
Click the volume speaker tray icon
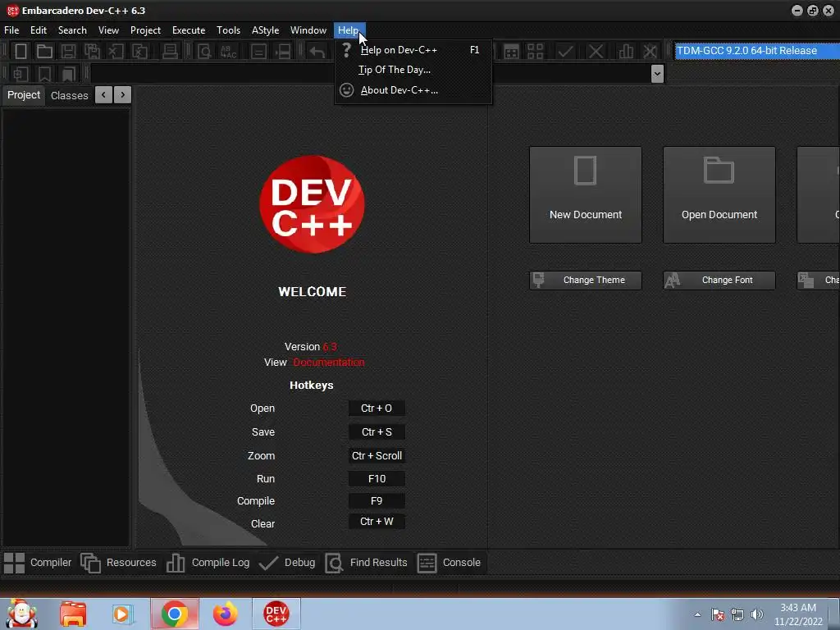click(x=756, y=614)
